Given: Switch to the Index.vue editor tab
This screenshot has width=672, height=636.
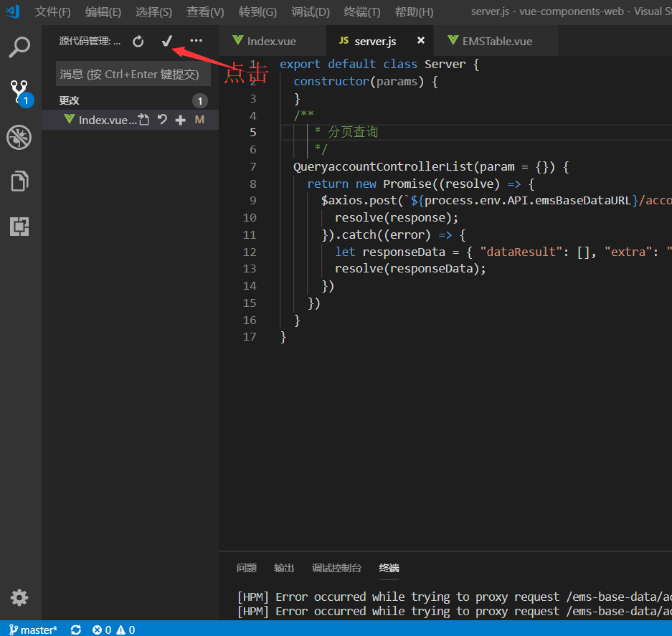Looking at the screenshot, I should pos(272,41).
